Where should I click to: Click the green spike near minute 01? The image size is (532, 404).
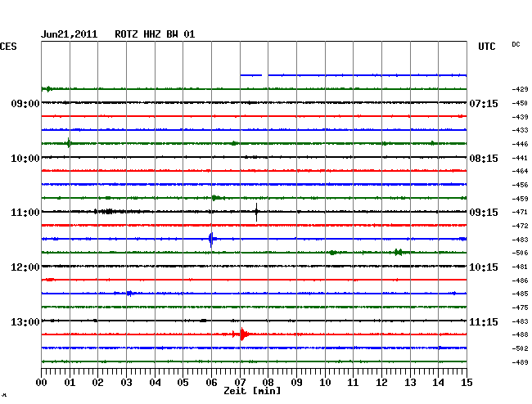coord(69,143)
